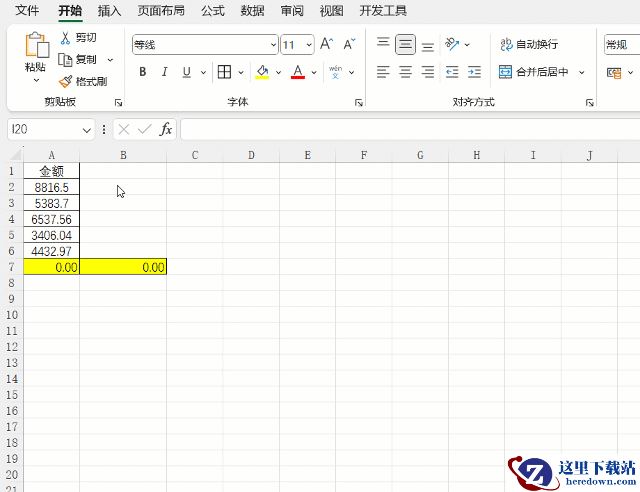Click the increase indent icon

click(474, 72)
